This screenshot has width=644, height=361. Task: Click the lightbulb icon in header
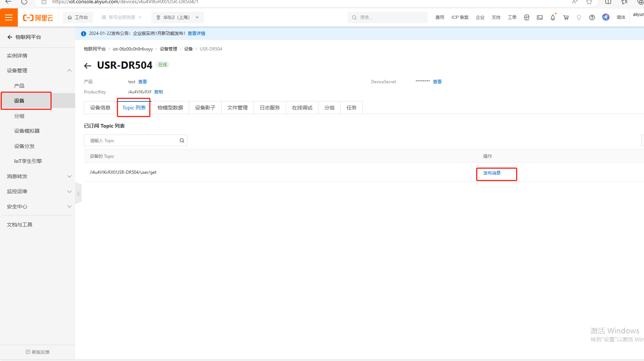point(579,17)
